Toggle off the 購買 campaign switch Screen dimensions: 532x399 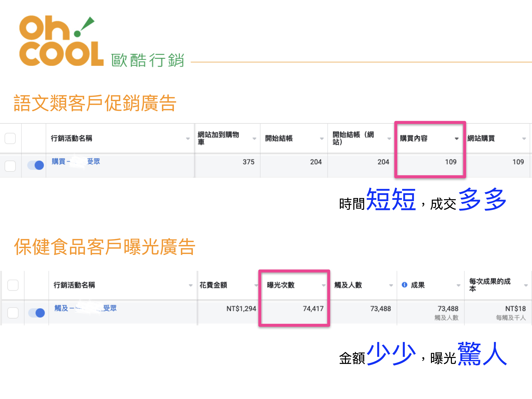click(x=36, y=165)
